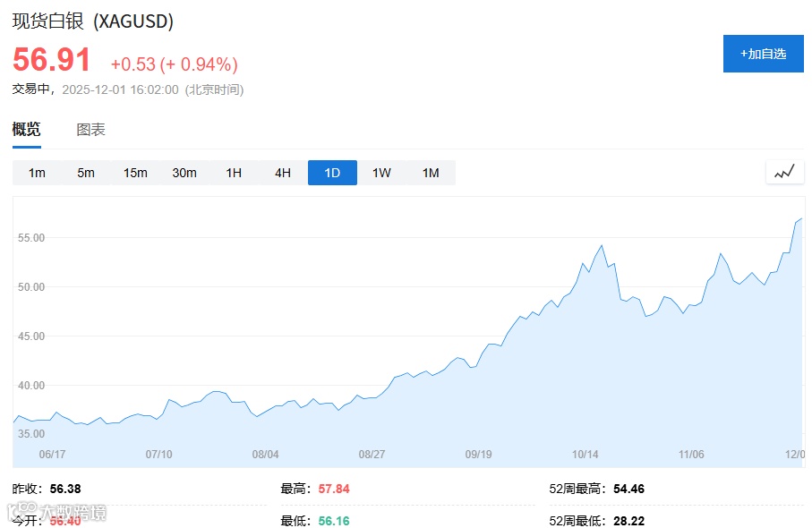Switch chart to 1W interval
The width and height of the screenshot is (812, 528).
pyautogui.click(x=381, y=173)
